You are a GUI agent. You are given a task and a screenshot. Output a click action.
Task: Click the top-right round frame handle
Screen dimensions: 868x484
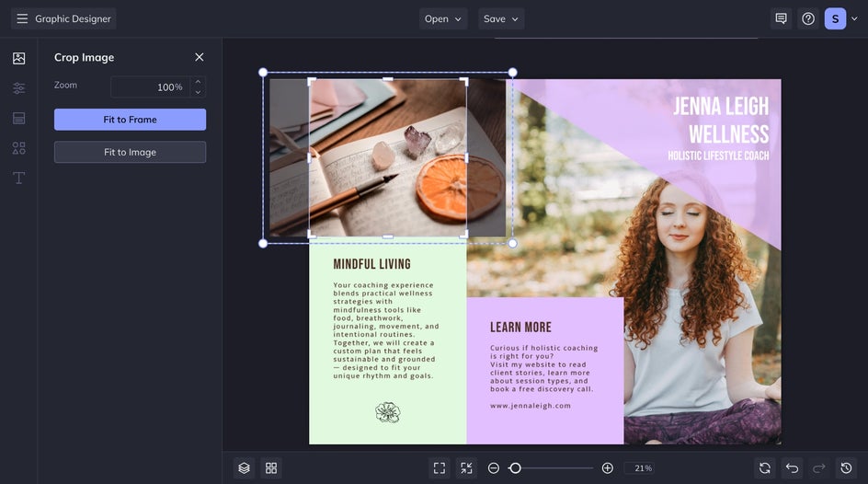click(512, 73)
